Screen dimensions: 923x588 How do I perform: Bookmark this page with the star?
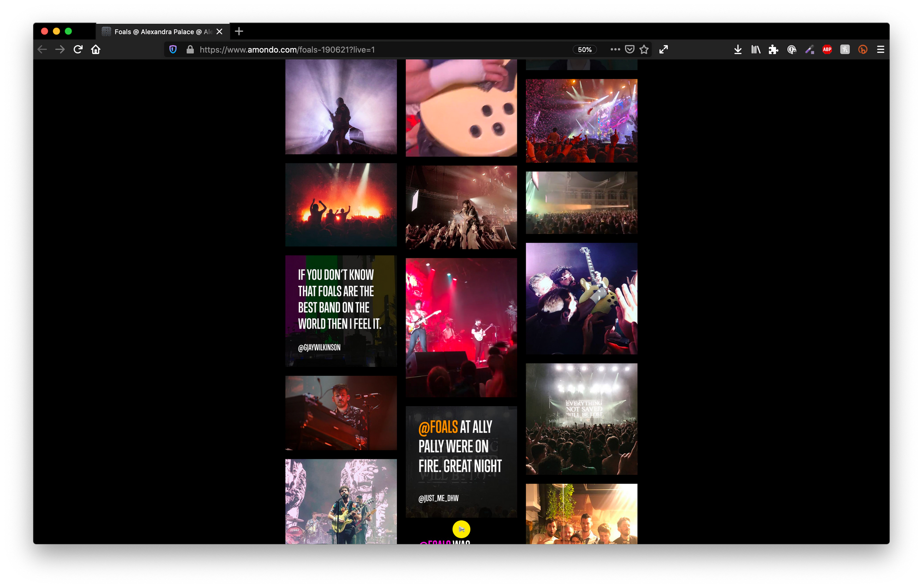tap(644, 49)
